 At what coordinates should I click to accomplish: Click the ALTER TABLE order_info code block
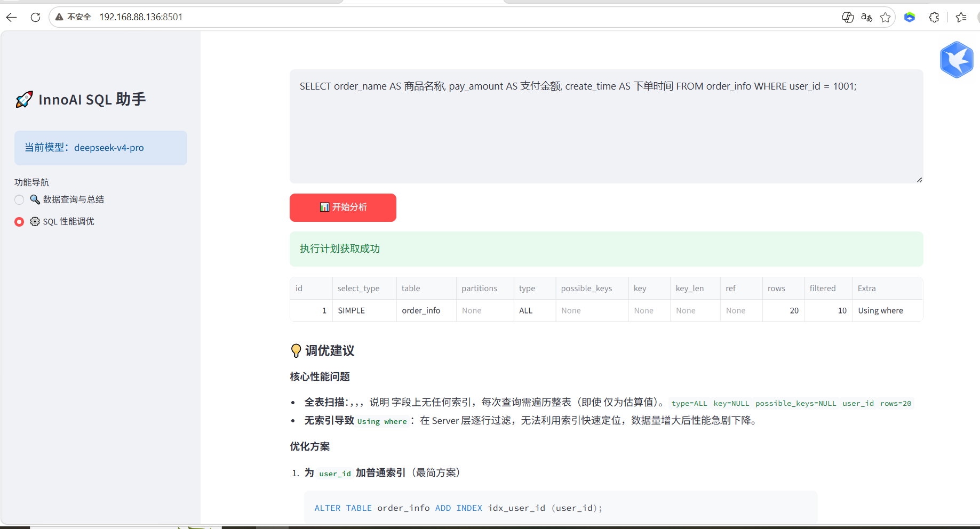[x=561, y=508]
